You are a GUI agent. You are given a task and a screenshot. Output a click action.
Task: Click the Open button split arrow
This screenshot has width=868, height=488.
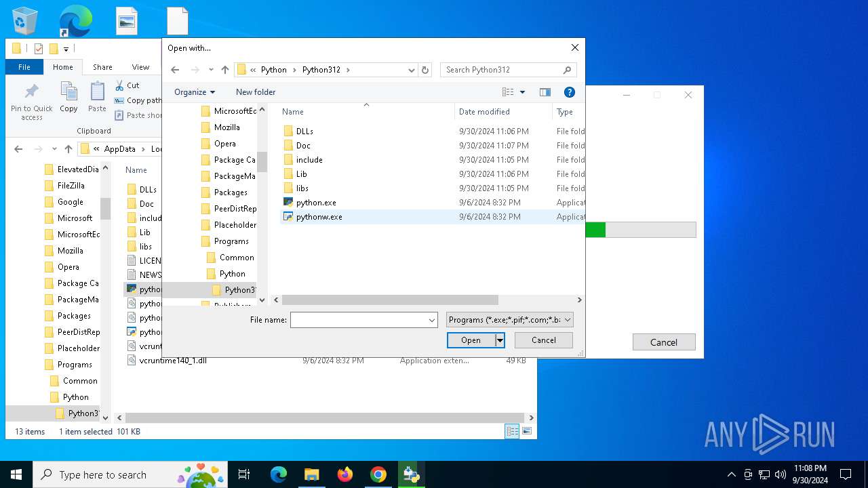pyautogui.click(x=500, y=340)
